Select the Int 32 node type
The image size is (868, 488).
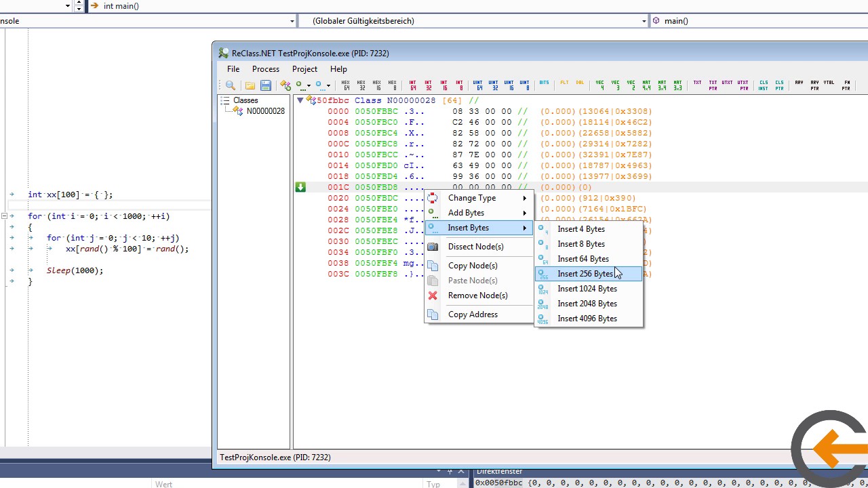[428, 85]
